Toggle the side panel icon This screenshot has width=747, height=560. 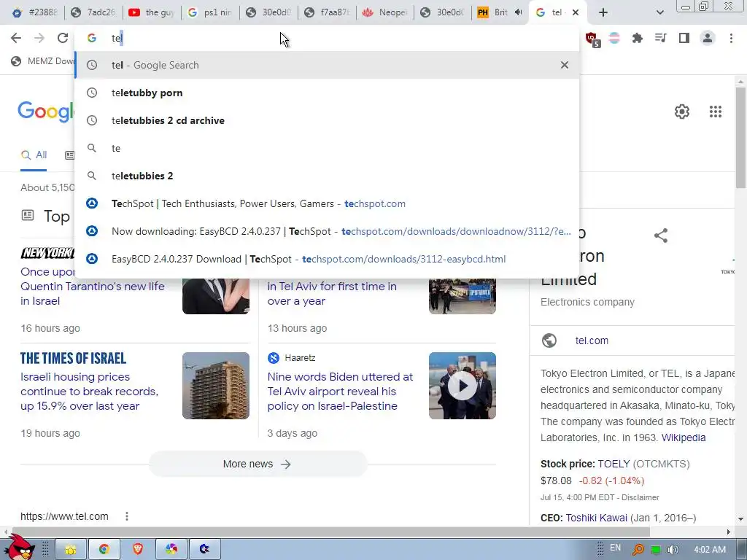pos(684,38)
